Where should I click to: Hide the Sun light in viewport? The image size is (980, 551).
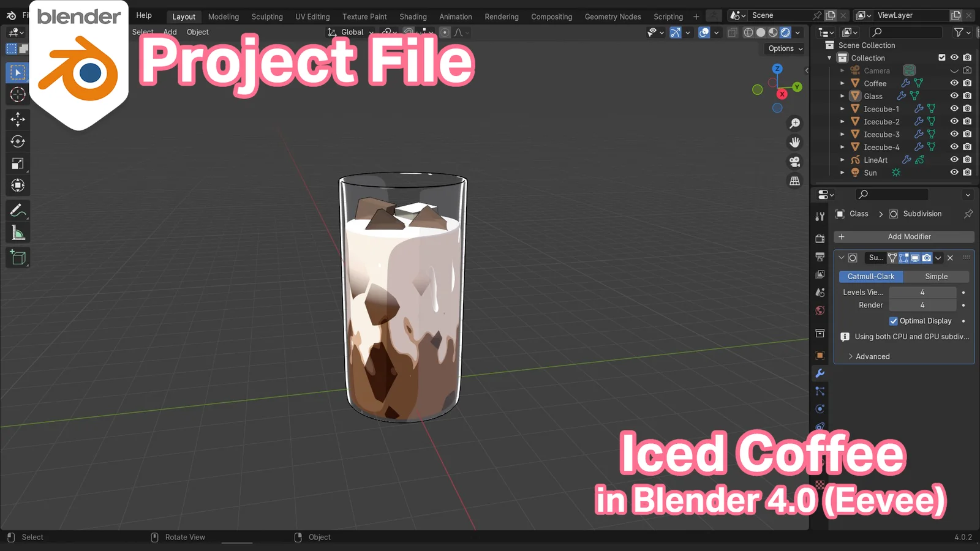pyautogui.click(x=954, y=173)
